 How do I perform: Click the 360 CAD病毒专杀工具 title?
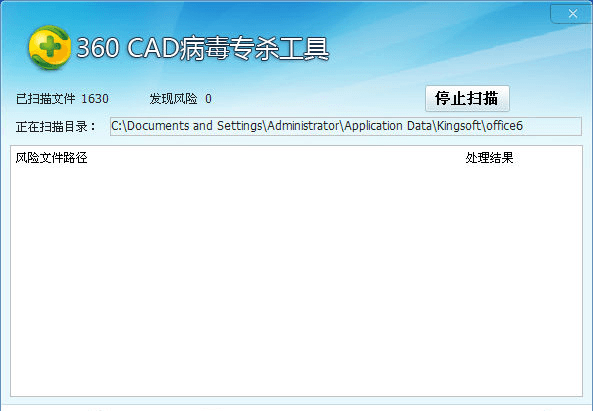[203, 48]
